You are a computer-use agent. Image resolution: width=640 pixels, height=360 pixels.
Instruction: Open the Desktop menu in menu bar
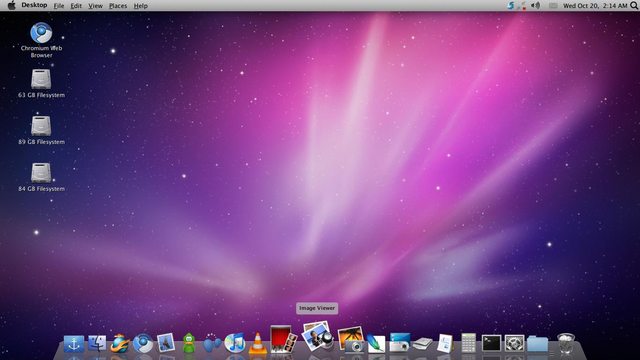34,5
